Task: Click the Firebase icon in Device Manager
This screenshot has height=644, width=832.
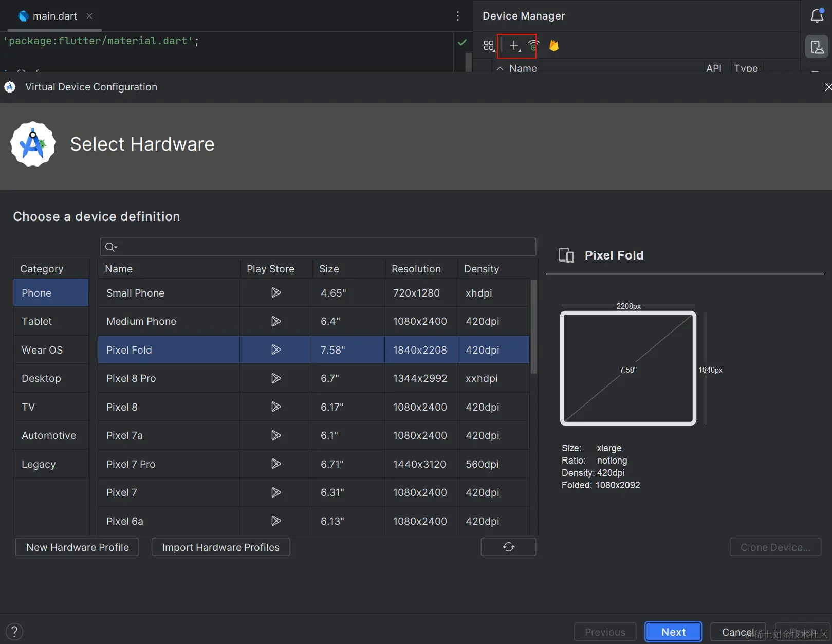Action: pos(554,46)
